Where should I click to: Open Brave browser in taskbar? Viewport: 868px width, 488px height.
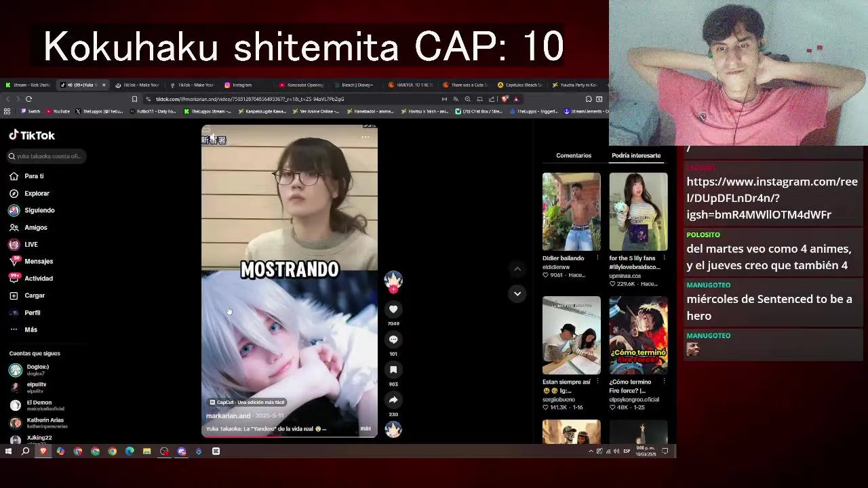click(x=43, y=451)
